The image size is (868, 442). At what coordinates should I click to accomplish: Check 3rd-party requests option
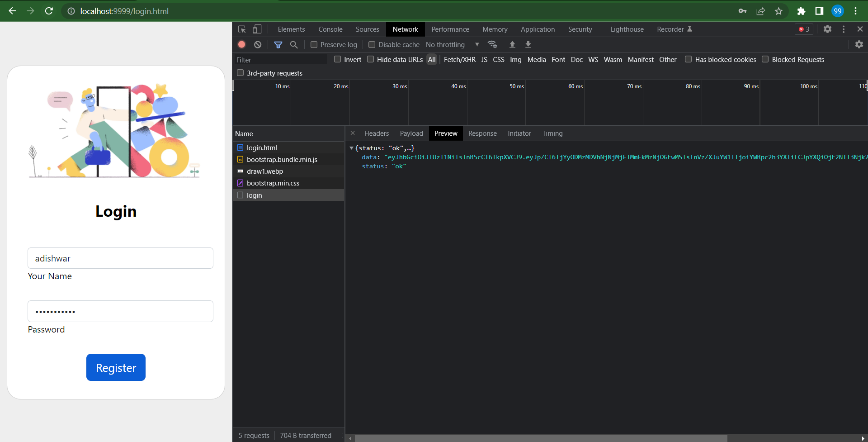(241, 73)
